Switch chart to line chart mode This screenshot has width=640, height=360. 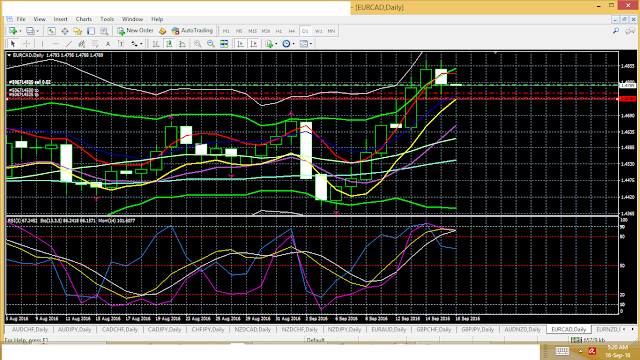(x=182, y=44)
